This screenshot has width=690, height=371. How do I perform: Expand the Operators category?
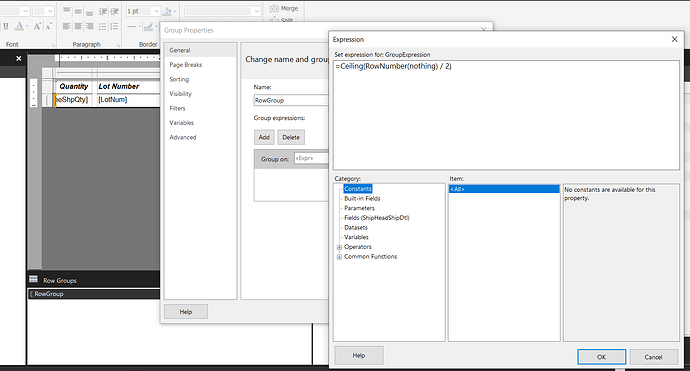pos(339,247)
